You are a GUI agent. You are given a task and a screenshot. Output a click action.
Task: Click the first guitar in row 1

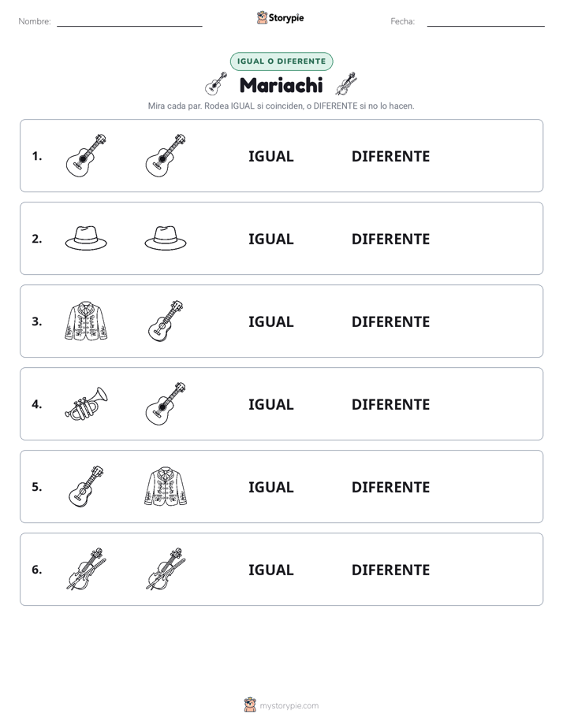[x=86, y=155]
